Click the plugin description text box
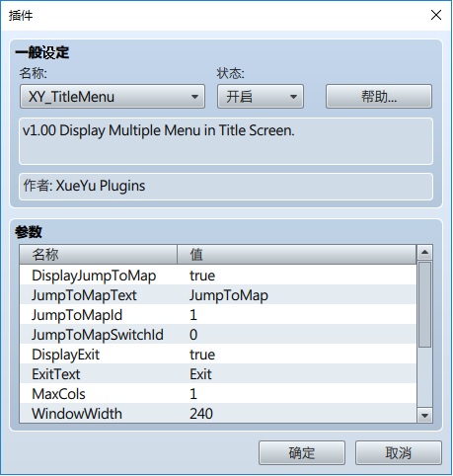The width and height of the screenshot is (453, 476). point(226,141)
